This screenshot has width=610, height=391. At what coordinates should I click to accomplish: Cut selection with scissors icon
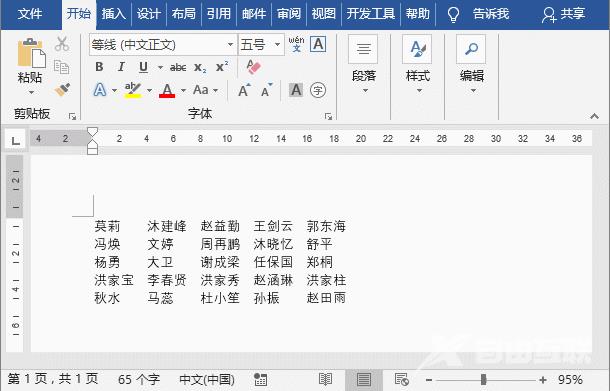62,44
